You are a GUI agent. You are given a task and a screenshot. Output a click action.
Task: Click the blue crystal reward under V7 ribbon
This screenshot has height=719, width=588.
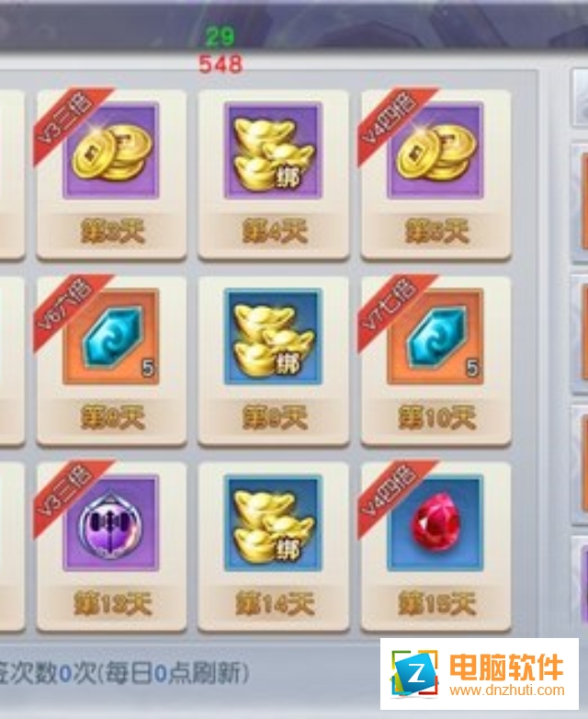435,337
